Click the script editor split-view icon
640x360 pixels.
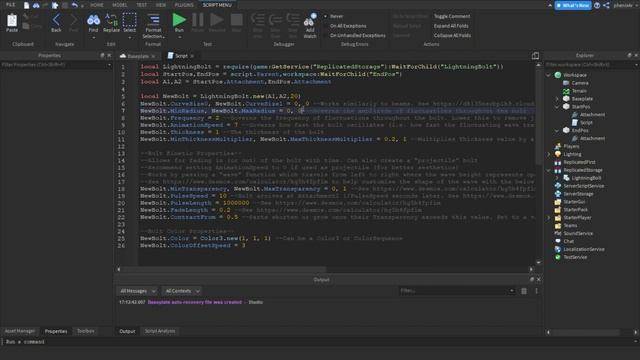click(x=535, y=56)
